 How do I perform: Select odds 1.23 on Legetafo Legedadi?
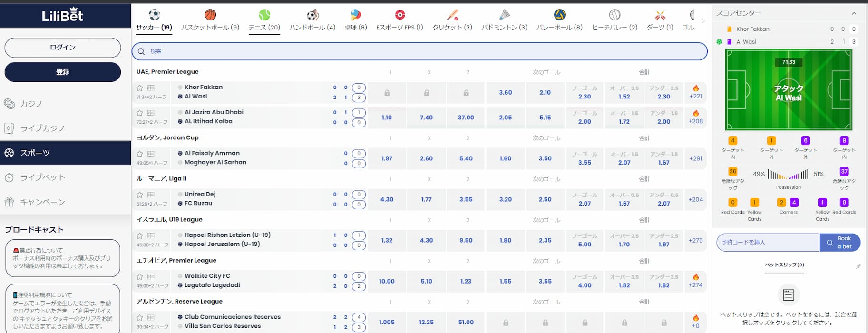click(466, 281)
